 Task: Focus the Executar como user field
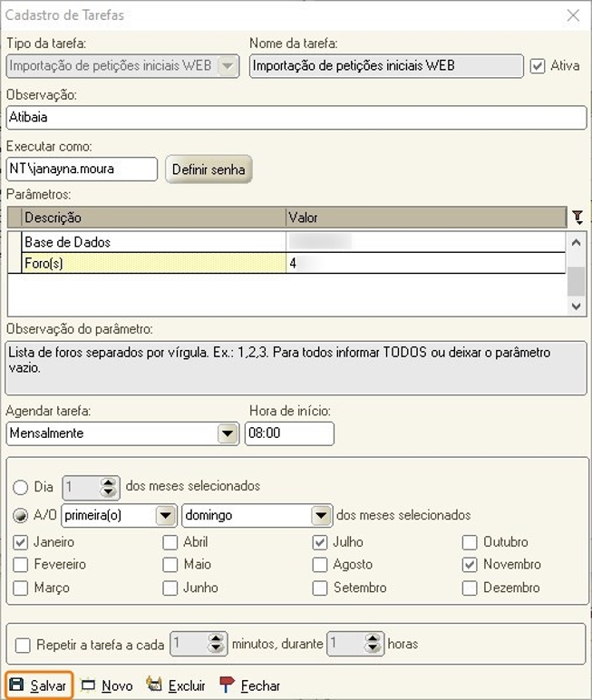pos(82,169)
